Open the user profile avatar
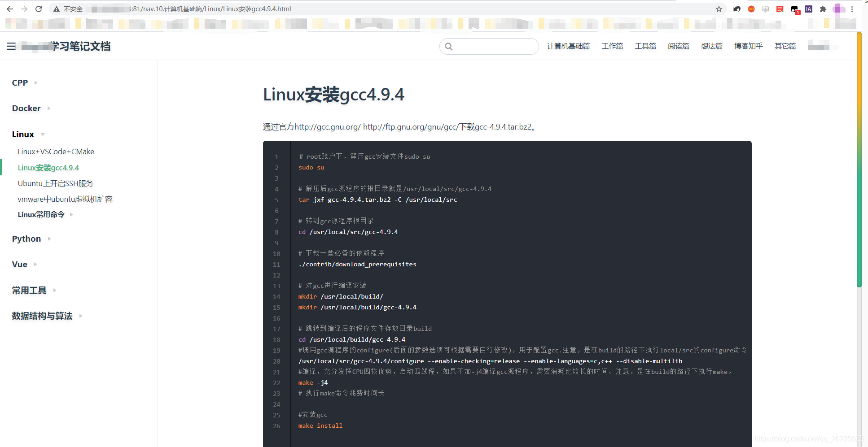The width and height of the screenshot is (868, 447). tap(838, 9)
